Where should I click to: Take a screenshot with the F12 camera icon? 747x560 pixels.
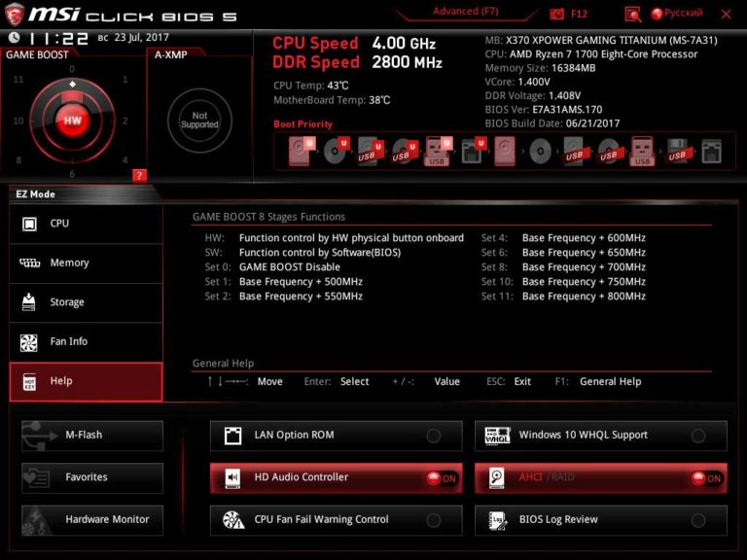coord(557,15)
